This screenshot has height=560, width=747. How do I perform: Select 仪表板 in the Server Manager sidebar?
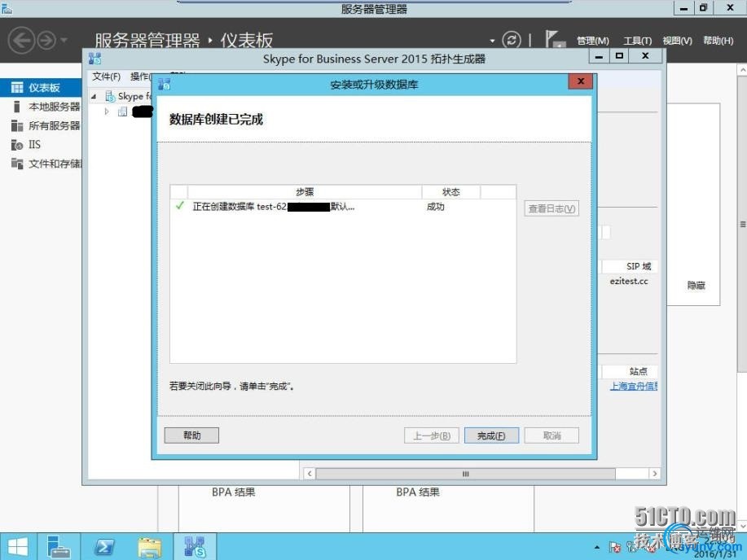click(x=41, y=88)
